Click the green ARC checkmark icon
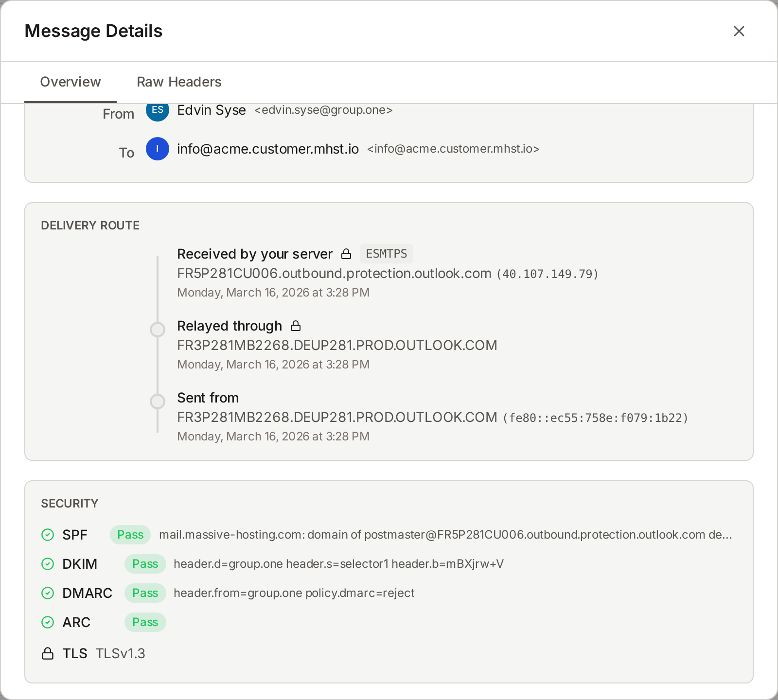Screen dimensions: 778x700 [x=47, y=622]
